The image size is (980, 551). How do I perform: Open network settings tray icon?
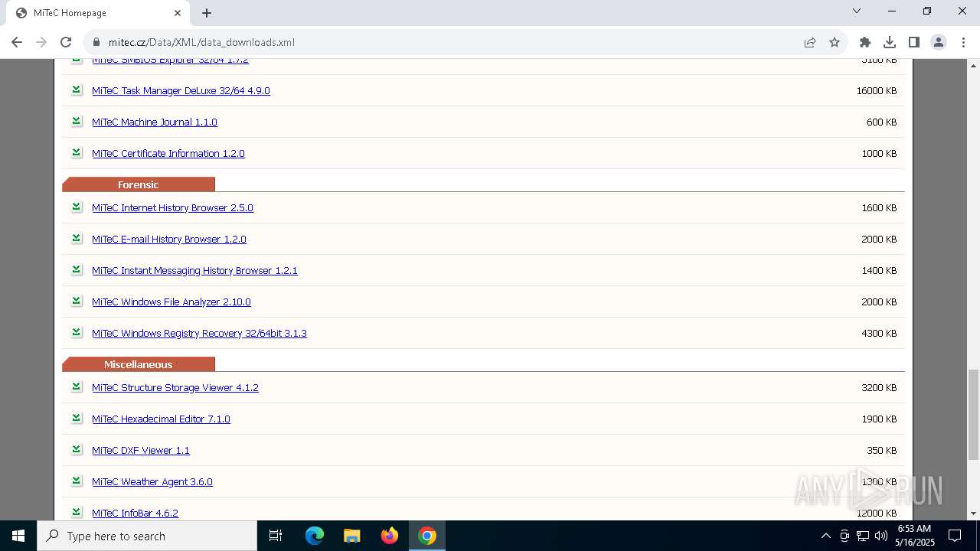(x=863, y=536)
